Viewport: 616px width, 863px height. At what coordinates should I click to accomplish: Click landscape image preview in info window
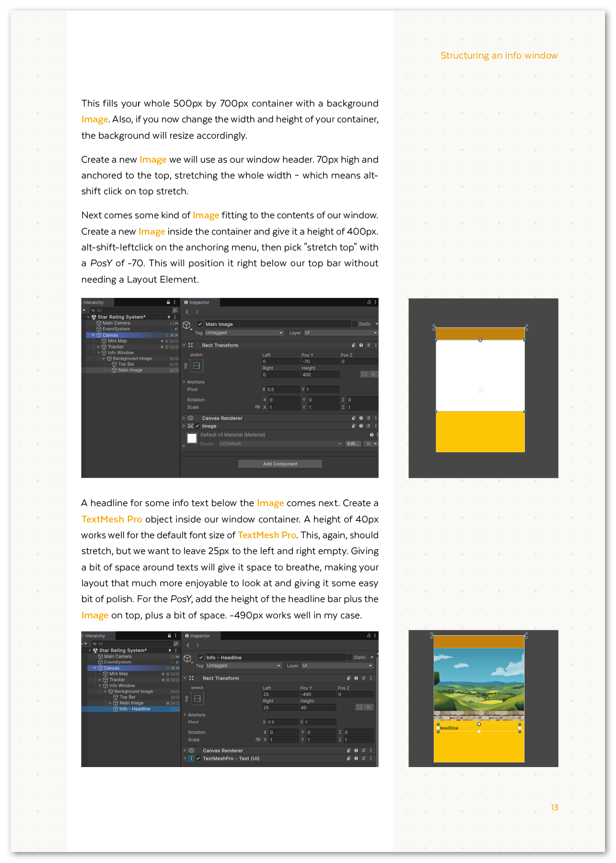tap(479, 685)
